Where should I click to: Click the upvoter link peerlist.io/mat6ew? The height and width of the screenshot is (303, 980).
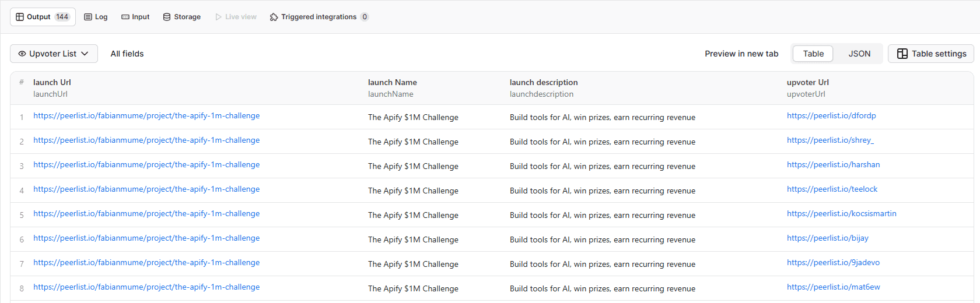[x=833, y=287]
